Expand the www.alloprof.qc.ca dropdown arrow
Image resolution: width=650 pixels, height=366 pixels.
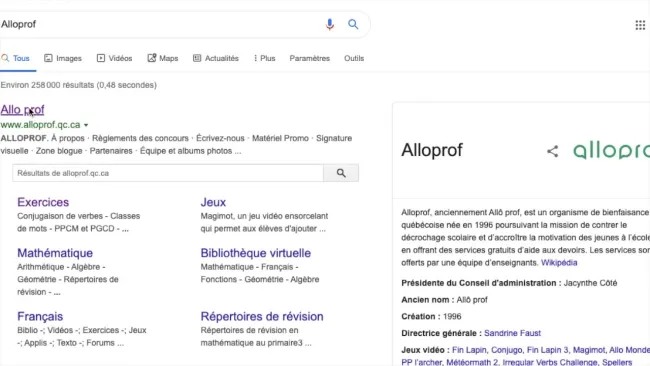click(86, 125)
